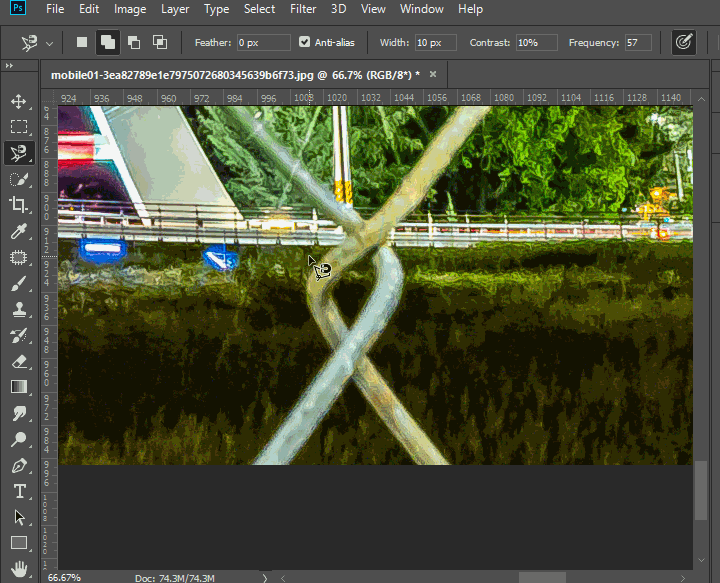Pick the Hand tool

(18, 569)
